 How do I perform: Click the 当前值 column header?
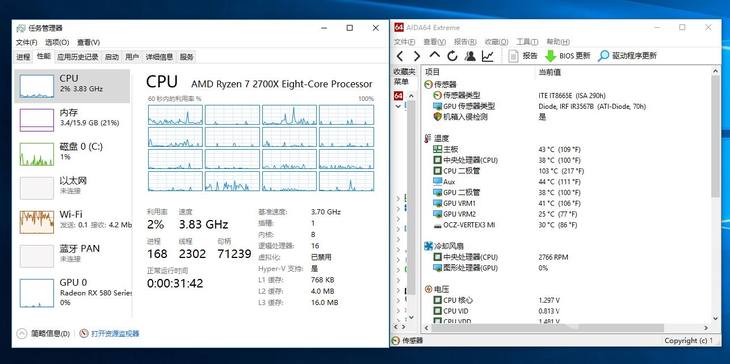[x=549, y=72]
